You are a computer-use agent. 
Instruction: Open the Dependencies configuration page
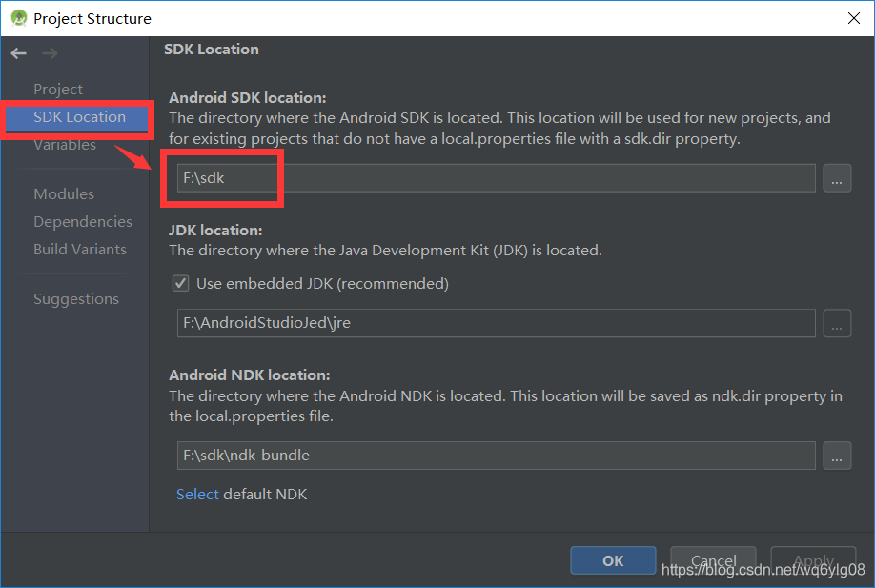pos(83,221)
